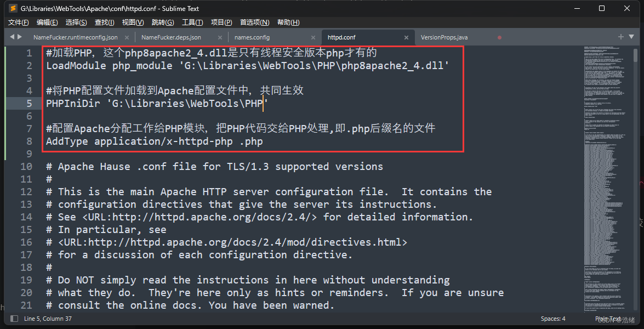Open the Spaces: 4 indentation selector
Viewport: 644px width, 329px height.
pyautogui.click(x=552, y=319)
